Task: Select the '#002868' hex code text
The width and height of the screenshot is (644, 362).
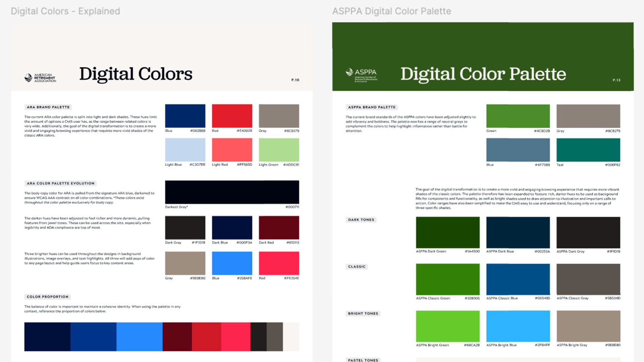Action: (x=198, y=131)
